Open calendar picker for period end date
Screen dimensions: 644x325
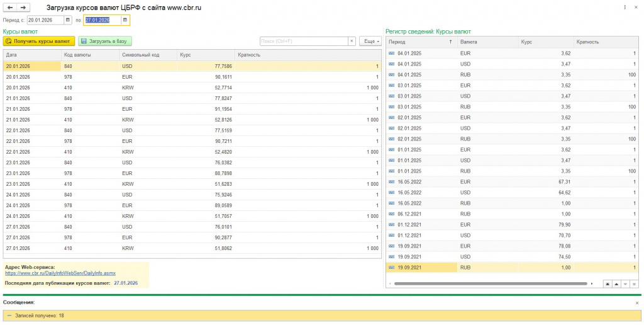(125, 20)
